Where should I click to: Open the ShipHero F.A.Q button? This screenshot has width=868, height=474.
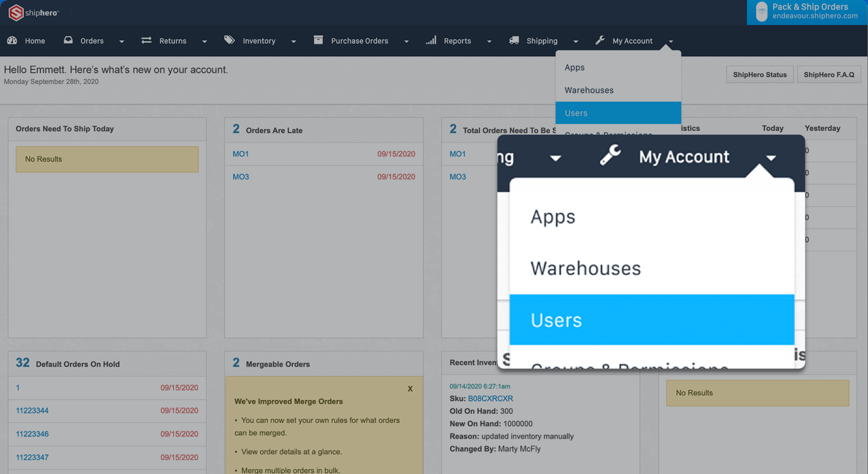click(x=829, y=75)
